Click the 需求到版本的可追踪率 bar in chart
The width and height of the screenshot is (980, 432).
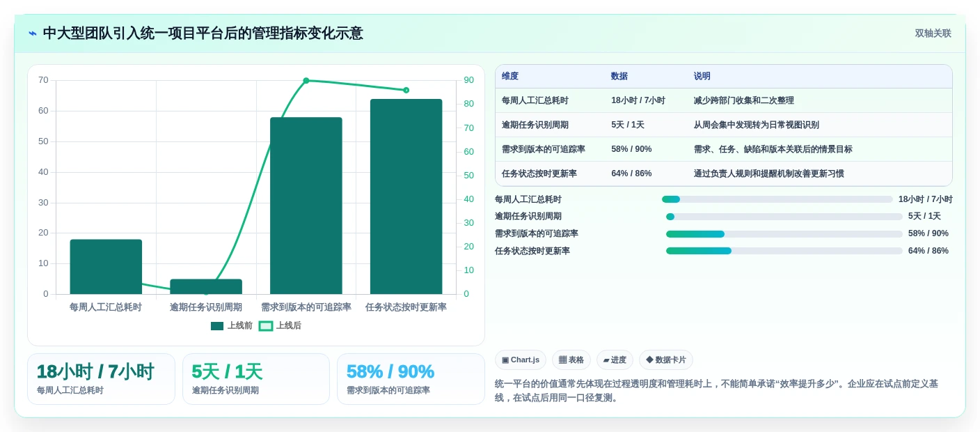[306, 206]
